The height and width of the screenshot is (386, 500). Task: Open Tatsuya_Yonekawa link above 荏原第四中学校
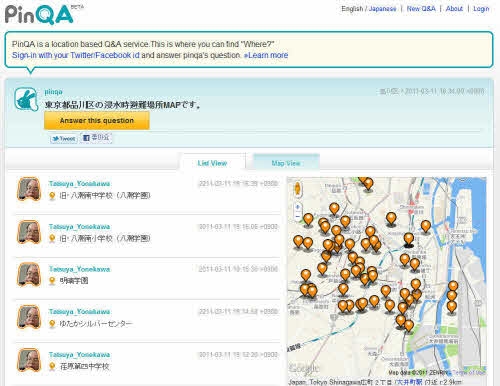click(x=79, y=355)
